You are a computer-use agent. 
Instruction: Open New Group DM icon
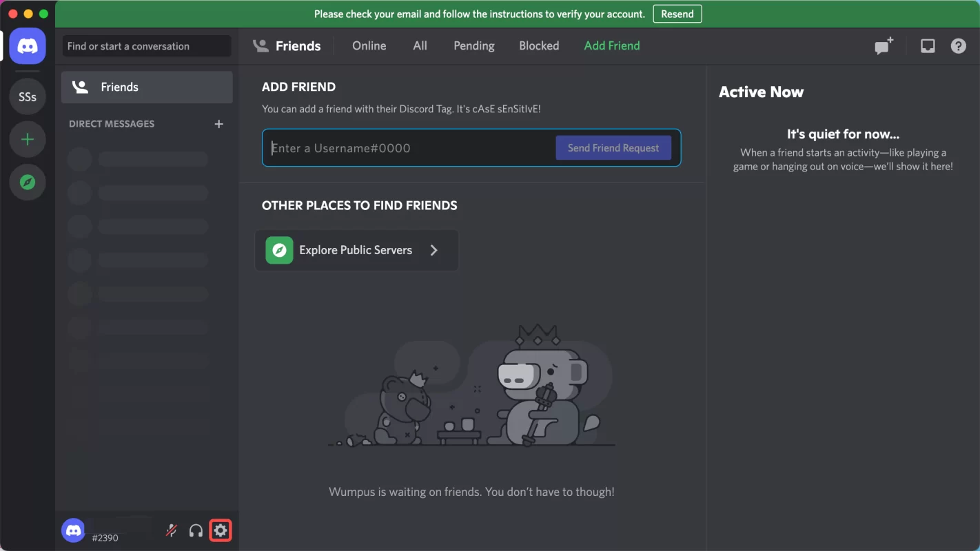884,46
